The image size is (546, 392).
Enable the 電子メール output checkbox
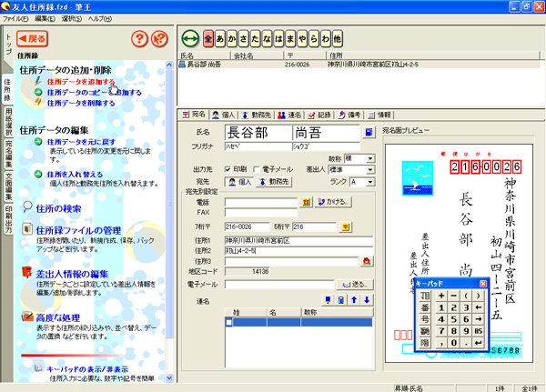click(256, 169)
